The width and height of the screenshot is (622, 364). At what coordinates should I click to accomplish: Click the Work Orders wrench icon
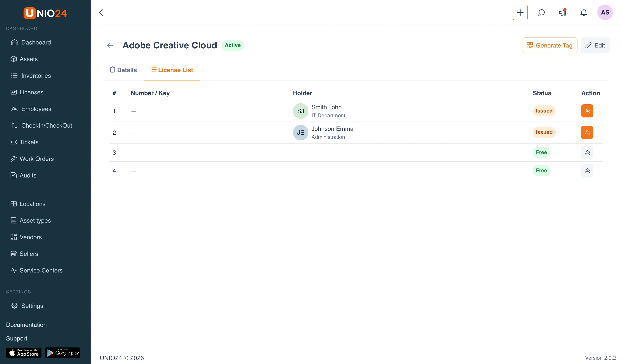click(x=14, y=159)
